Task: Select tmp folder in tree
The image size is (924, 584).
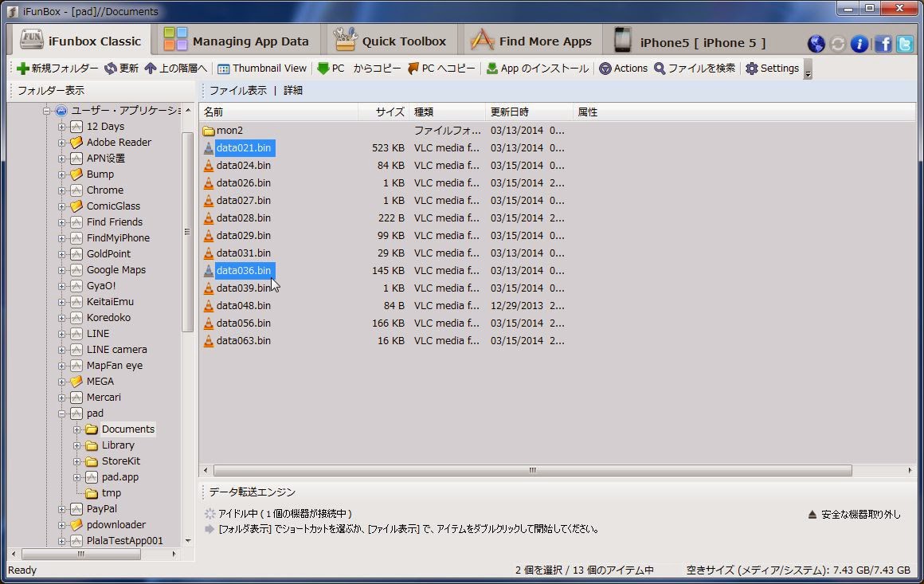Action: coord(111,493)
